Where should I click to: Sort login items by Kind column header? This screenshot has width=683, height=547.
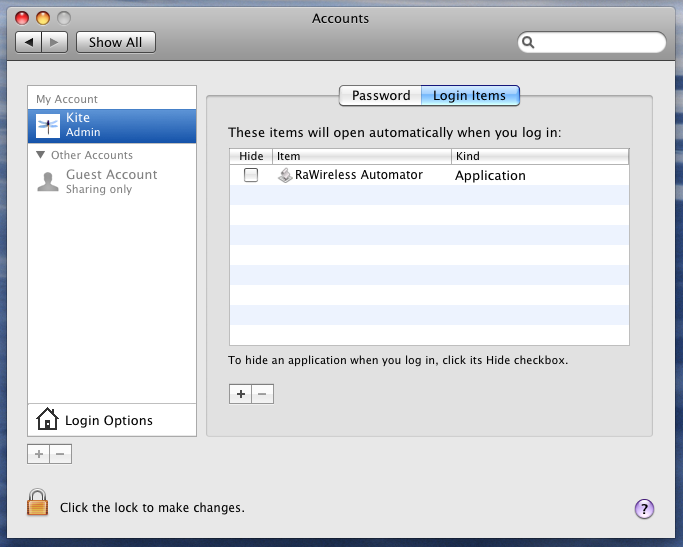coord(539,156)
